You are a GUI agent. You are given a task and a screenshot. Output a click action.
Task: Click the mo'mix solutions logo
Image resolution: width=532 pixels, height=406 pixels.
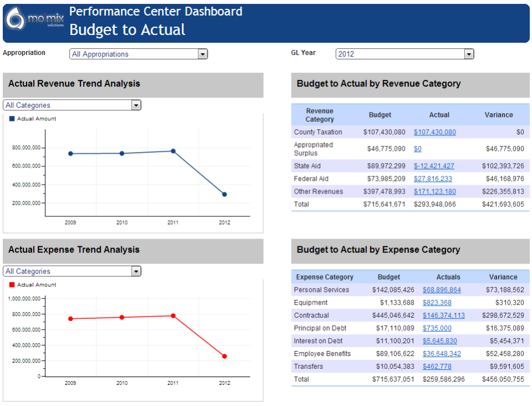pyautogui.click(x=34, y=19)
